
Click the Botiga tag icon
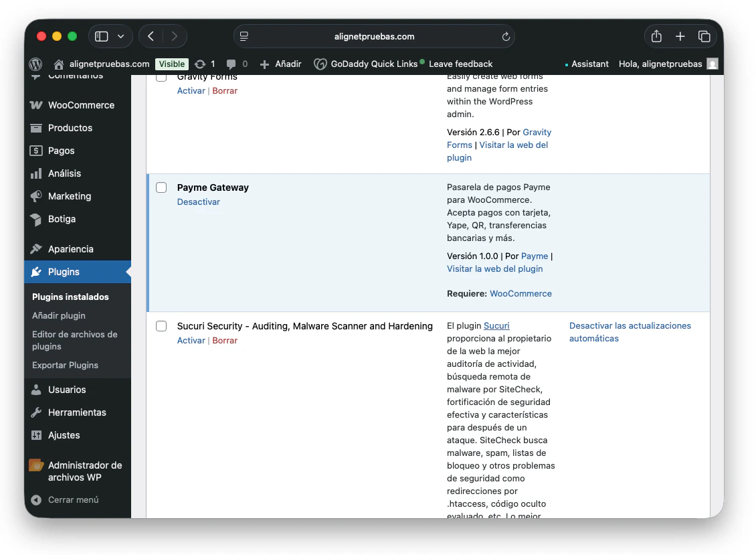pos(36,220)
